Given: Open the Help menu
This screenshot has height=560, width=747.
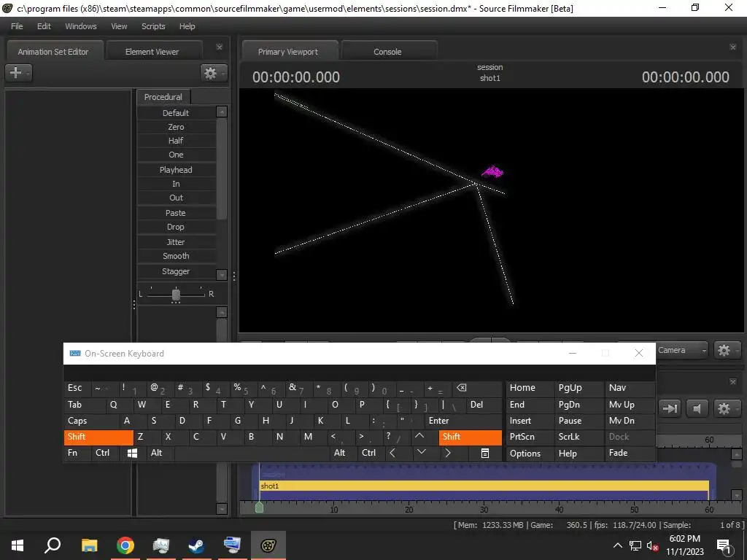Looking at the screenshot, I should [187, 26].
